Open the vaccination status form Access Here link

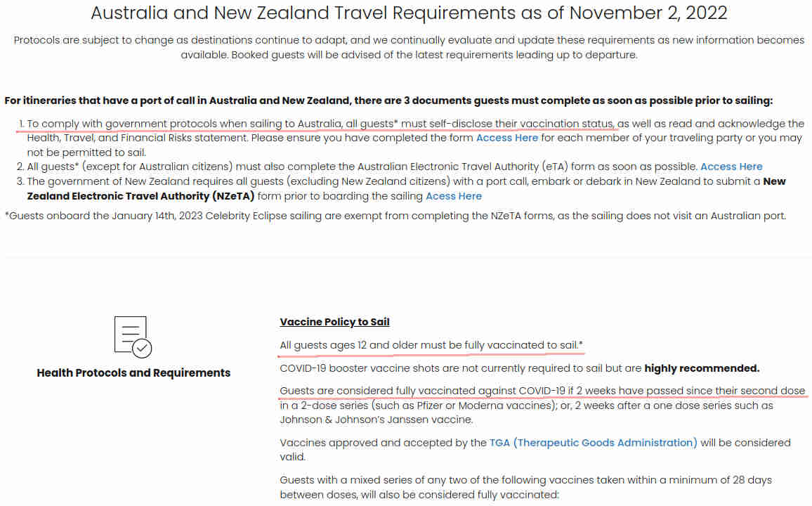click(x=507, y=138)
